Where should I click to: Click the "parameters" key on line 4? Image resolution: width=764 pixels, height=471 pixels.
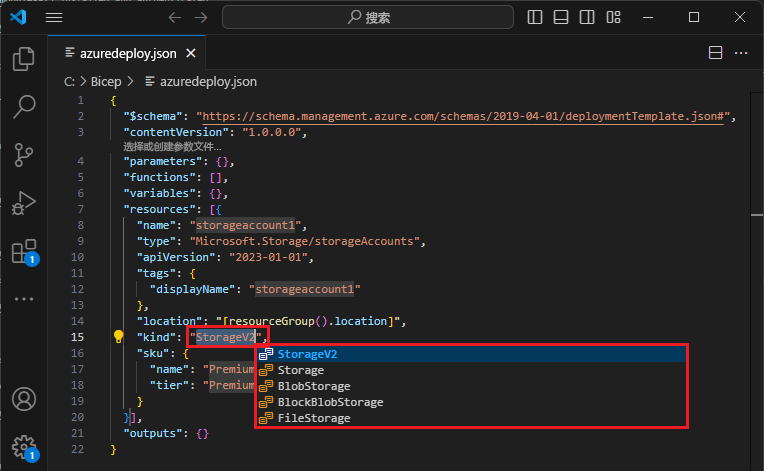click(x=163, y=162)
